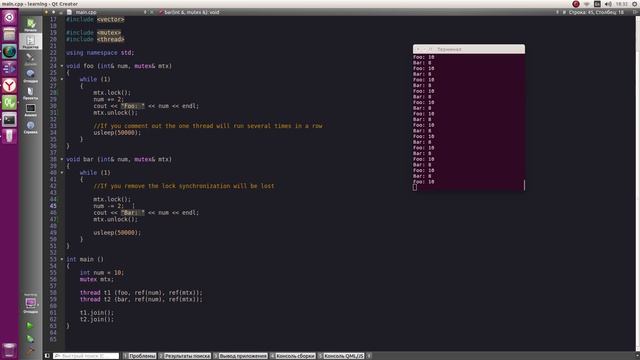Viewport: 640px width, 360px height.
Task: Click the line and column indicator
Action: [596, 12]
